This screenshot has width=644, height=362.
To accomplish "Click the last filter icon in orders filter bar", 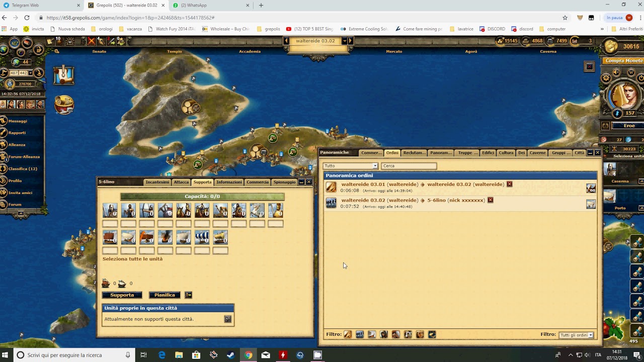I will click(x=432, y=334).
